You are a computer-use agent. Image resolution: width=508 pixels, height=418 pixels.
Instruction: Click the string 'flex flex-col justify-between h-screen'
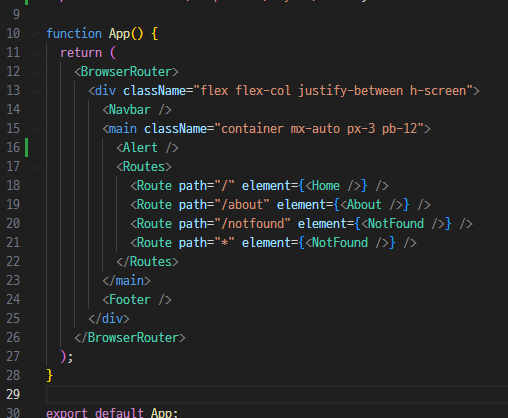pos(333,91)
